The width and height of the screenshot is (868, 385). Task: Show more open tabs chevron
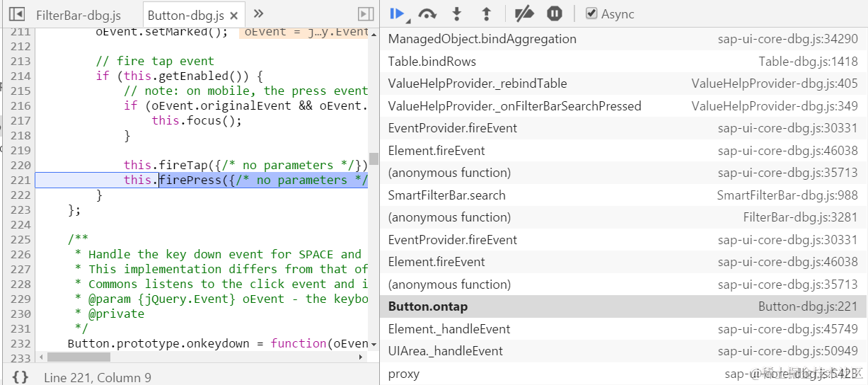[258, 14]
